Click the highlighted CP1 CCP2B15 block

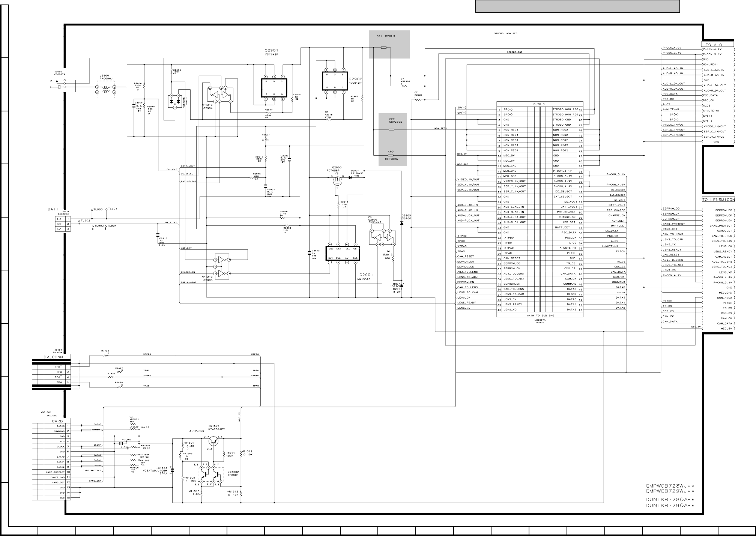[x=389, y=44]
